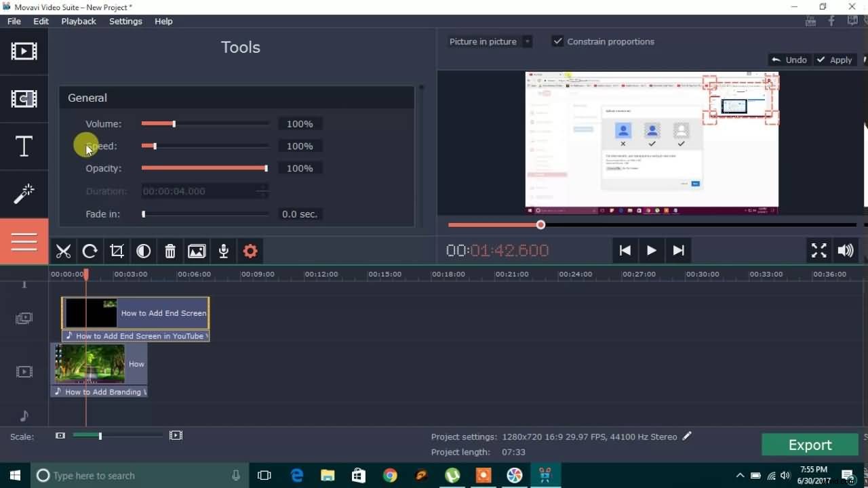Viewport: 868px width, 488px height.
Task: Delete the selected clip
Action: pyautogui.click(x=170, y=251)
